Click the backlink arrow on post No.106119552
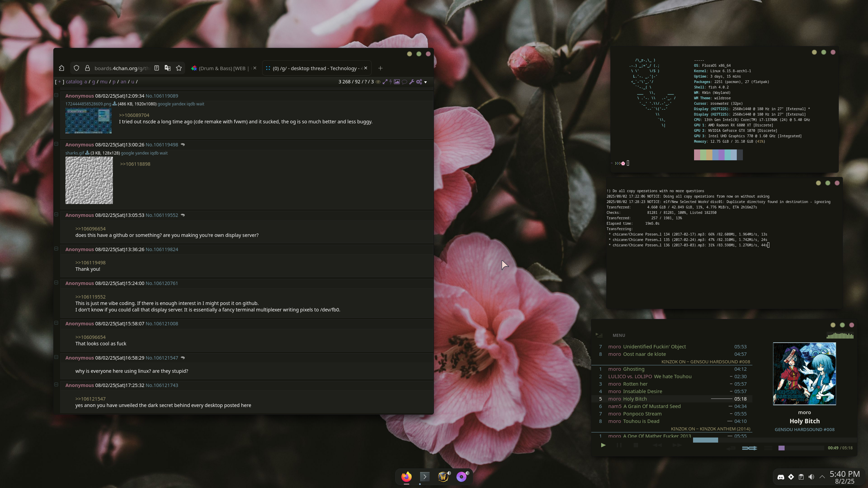 click(183, 215)
